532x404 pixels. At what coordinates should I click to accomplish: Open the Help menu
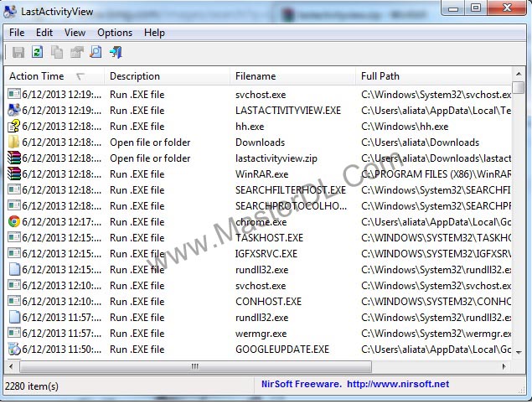pyautogui.click(x=154, y=33)
